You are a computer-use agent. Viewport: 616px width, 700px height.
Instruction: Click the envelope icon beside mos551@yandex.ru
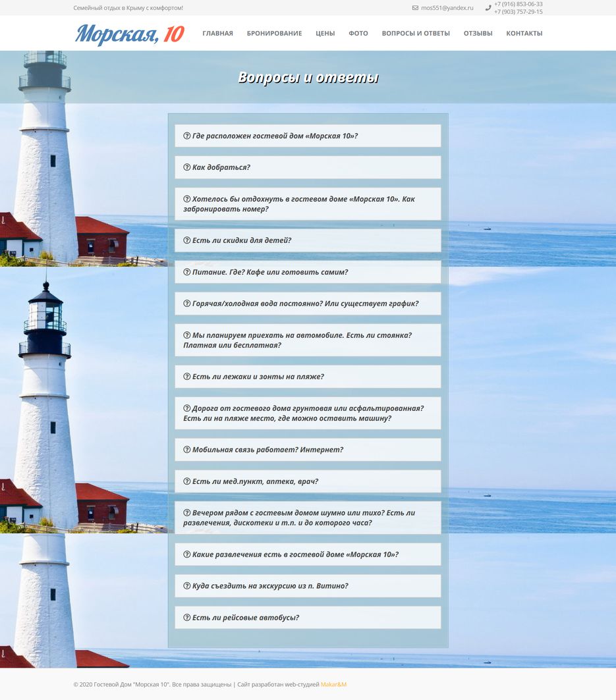415,8
